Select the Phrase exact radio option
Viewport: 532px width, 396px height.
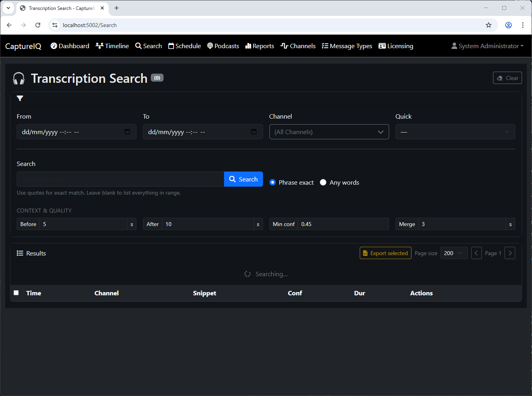pyautogui.click(x=273, y=182)
